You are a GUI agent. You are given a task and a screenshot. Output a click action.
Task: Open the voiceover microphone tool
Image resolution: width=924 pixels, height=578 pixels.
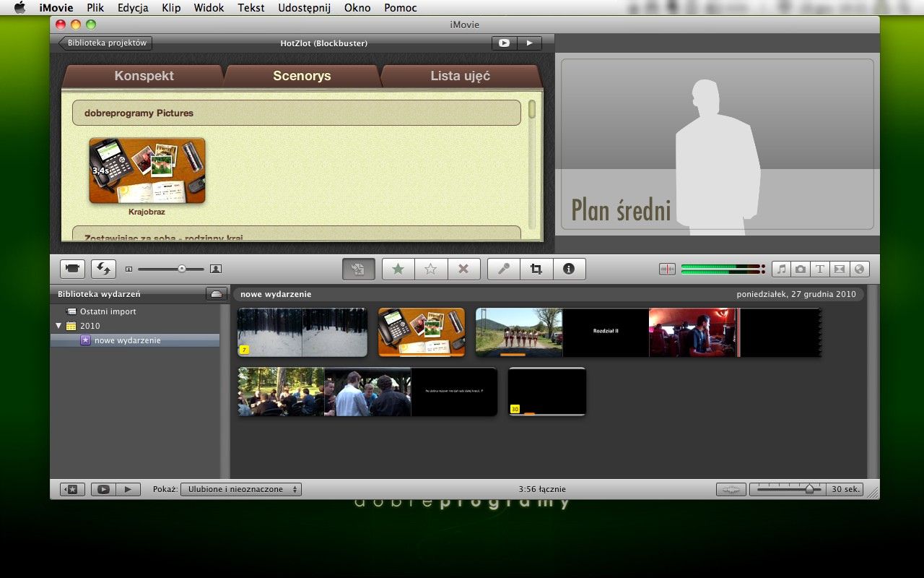pos(504,269)
